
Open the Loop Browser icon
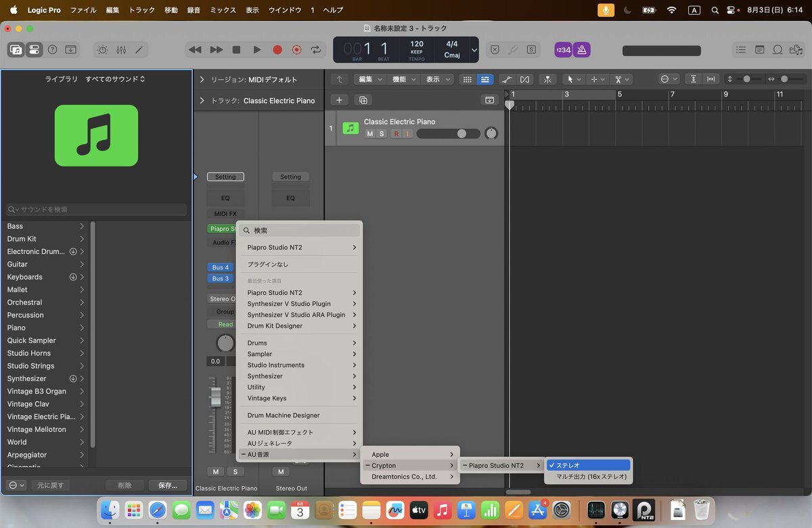click(778, 49)
